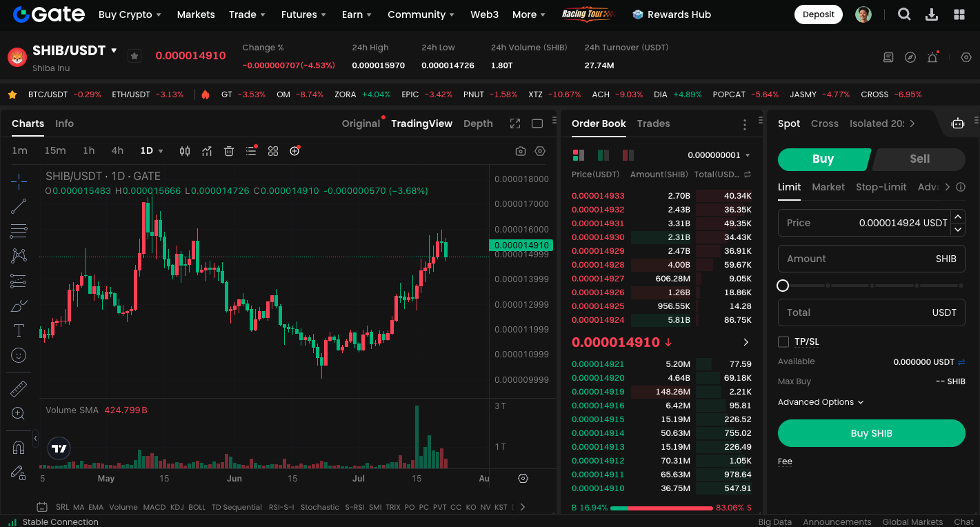Open the layout settings gear near ticker
The height and width of the screenshot is (527, 980).
tap(966, 57)
